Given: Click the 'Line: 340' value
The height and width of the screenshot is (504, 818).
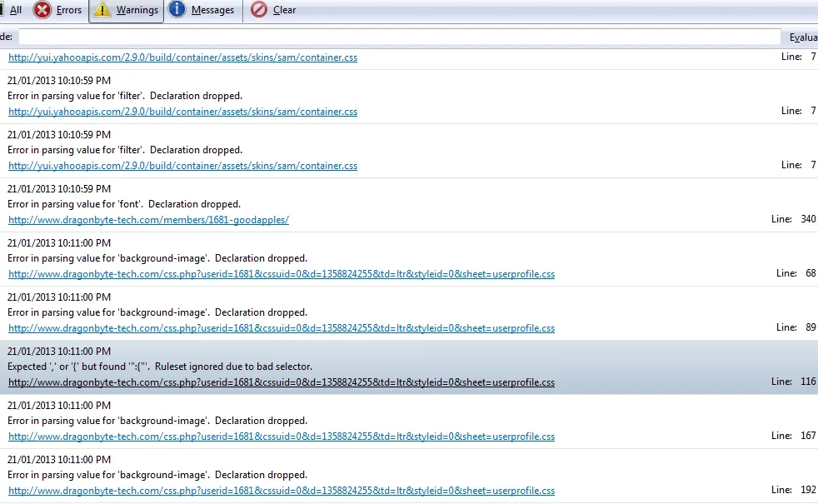Looking at the screenshot, I should pyautogui.click(x=794, y=219).
